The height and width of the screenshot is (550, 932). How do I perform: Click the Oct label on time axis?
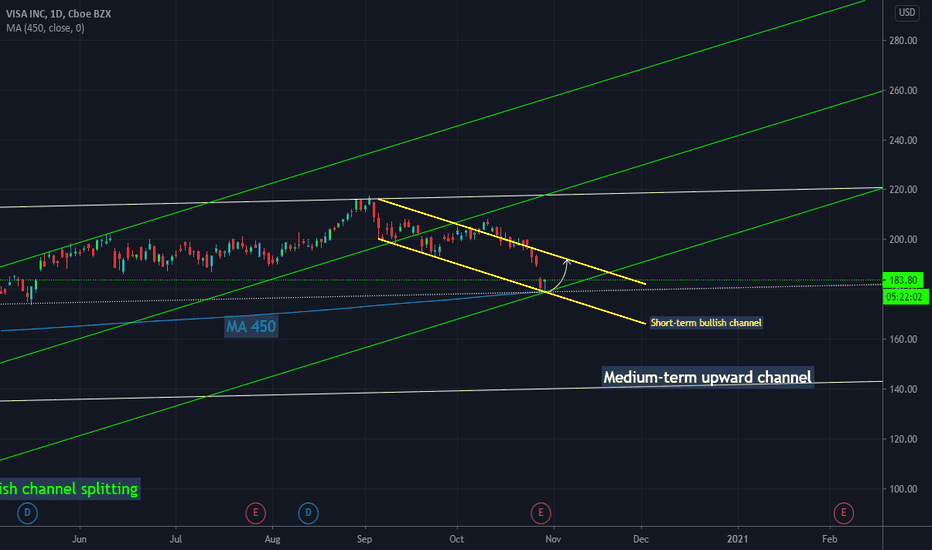[456, 539]
